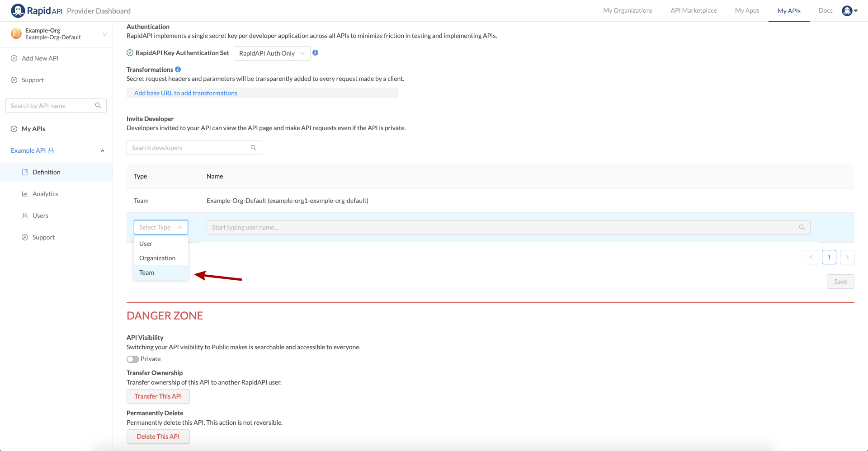This screenshot has width=868, height=451.
Task: Click the Transformations info icon
Action: click(x=178, y=69)
